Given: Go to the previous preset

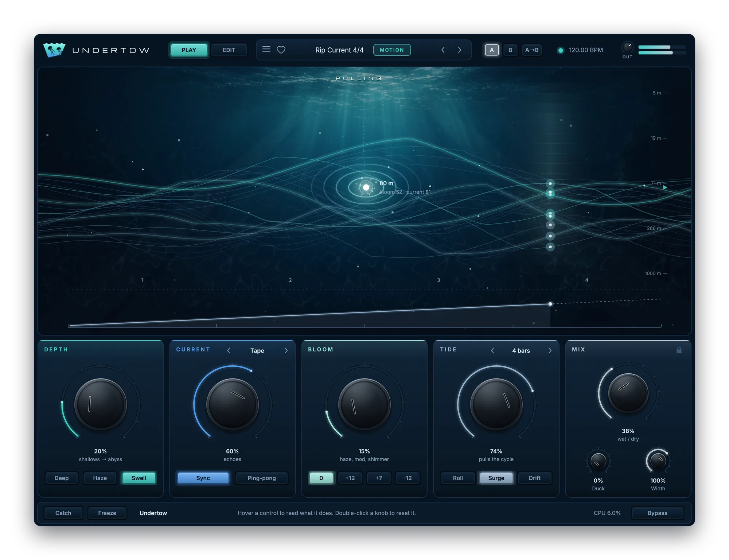Looking at the screenshot, I should 443,50.
